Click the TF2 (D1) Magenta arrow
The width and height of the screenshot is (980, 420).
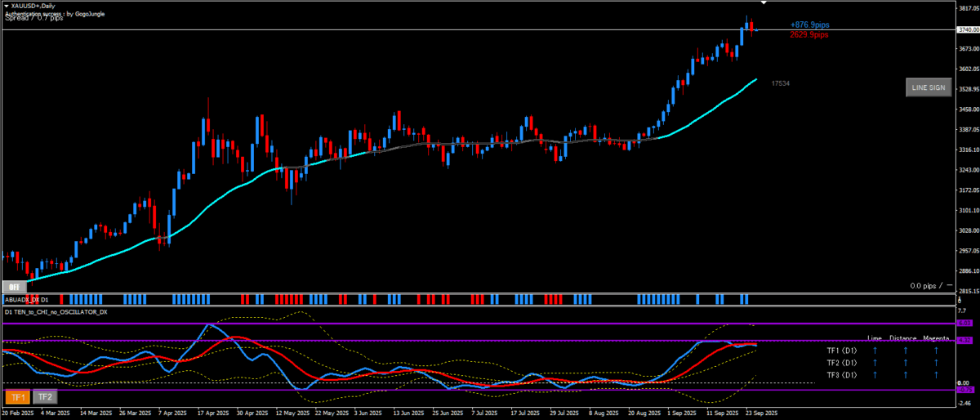coord(936,362)
